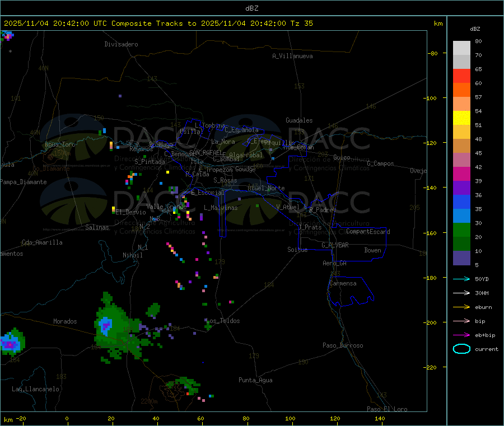Viewport: 504px width, 426px height.
Task: Pick the purple 36 dBZ swatch
Action: 461,188
